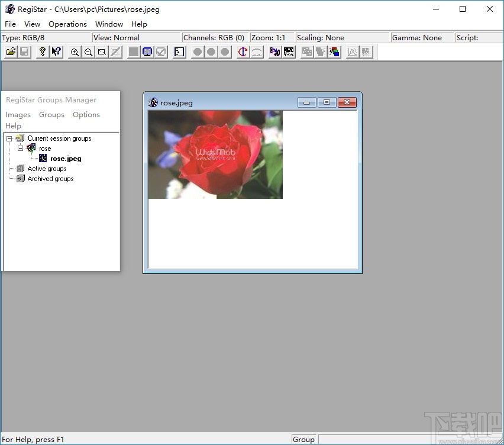Click the rose image in the document
Screen dimensions: 504x445
click(215, 154)
